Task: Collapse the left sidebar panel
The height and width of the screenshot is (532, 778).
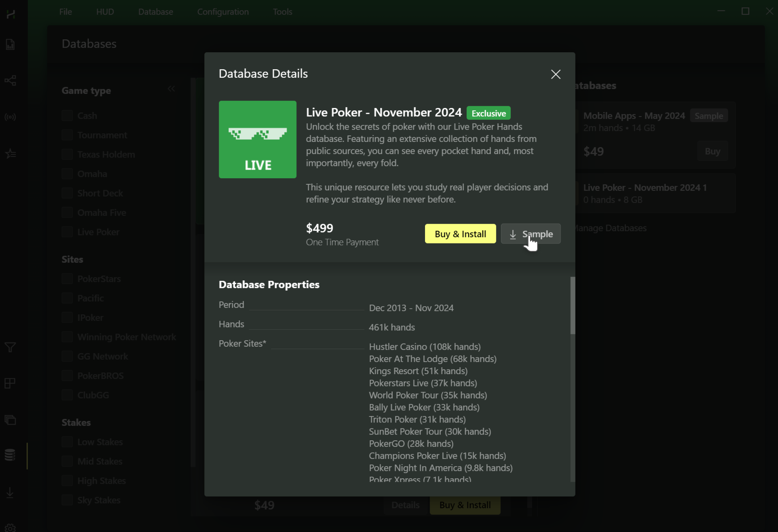Action: click(172, 88)
